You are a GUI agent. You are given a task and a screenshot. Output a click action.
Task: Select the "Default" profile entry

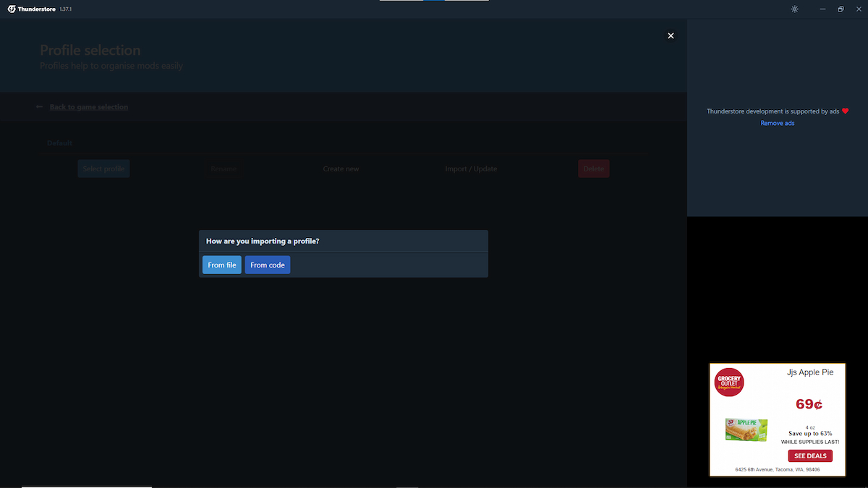pos(59,142)
